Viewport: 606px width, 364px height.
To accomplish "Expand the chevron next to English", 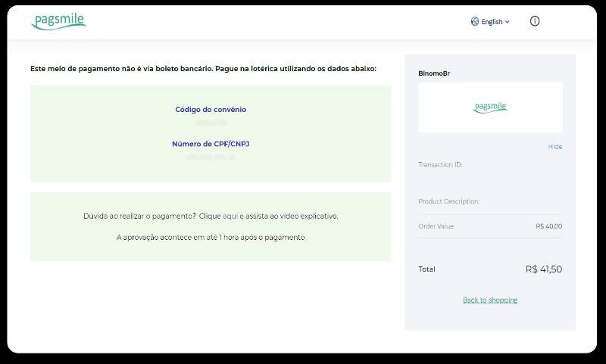I will [x=508, y=22].
